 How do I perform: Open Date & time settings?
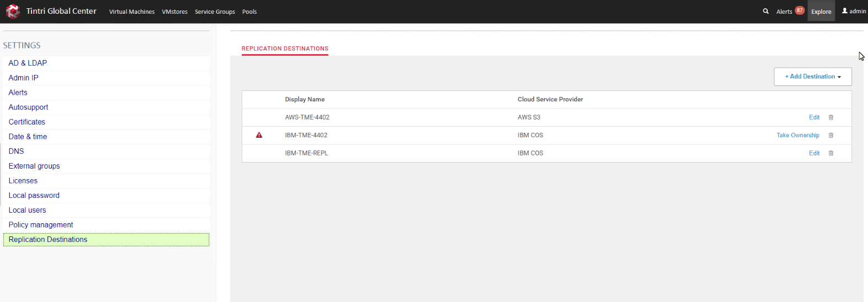[106, 137]
